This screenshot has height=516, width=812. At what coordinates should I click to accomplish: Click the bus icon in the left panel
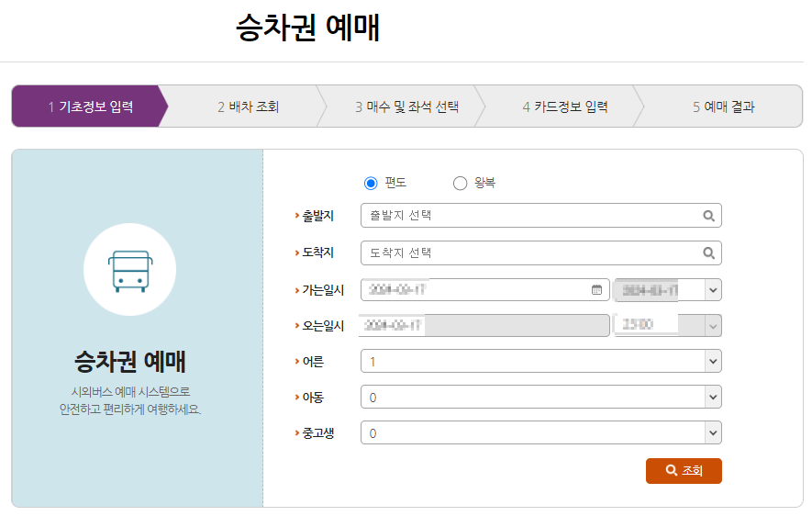[130, 270]
